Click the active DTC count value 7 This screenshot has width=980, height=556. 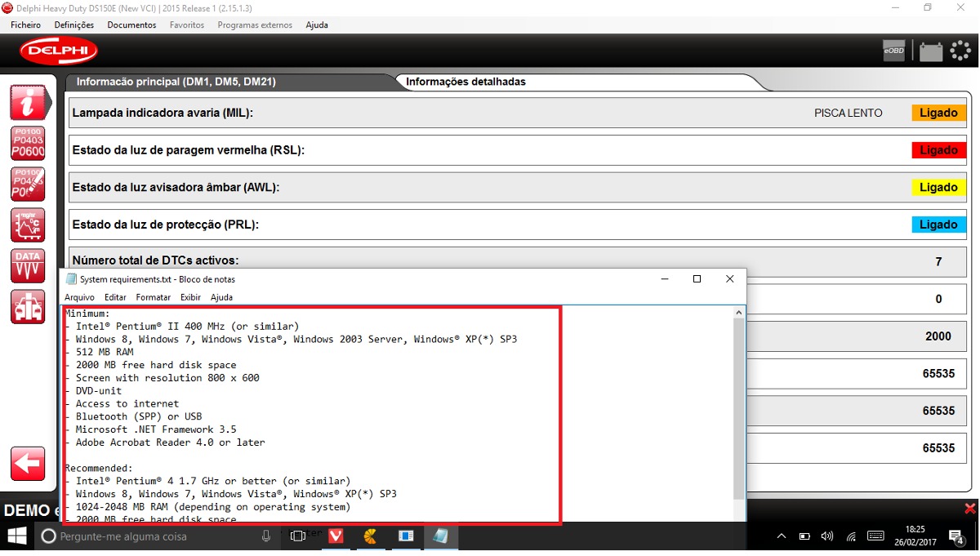(x=938, y=262)
